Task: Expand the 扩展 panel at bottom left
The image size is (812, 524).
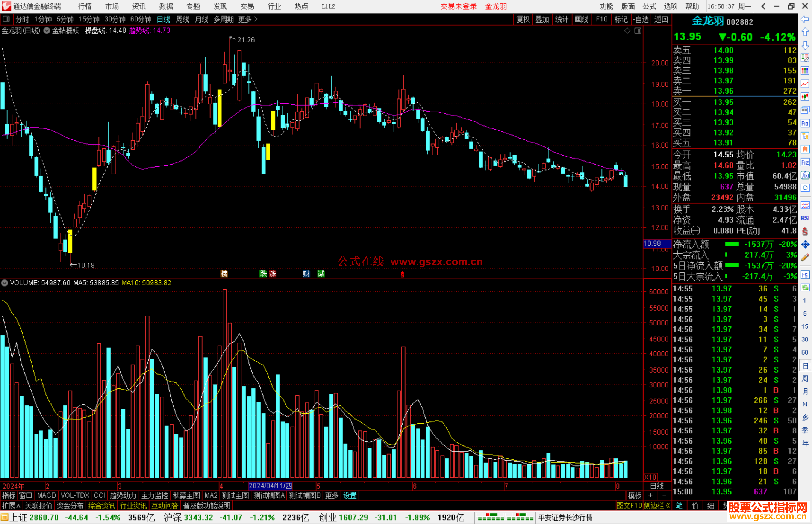Action: pyautogui.click(x=11, y=506)
